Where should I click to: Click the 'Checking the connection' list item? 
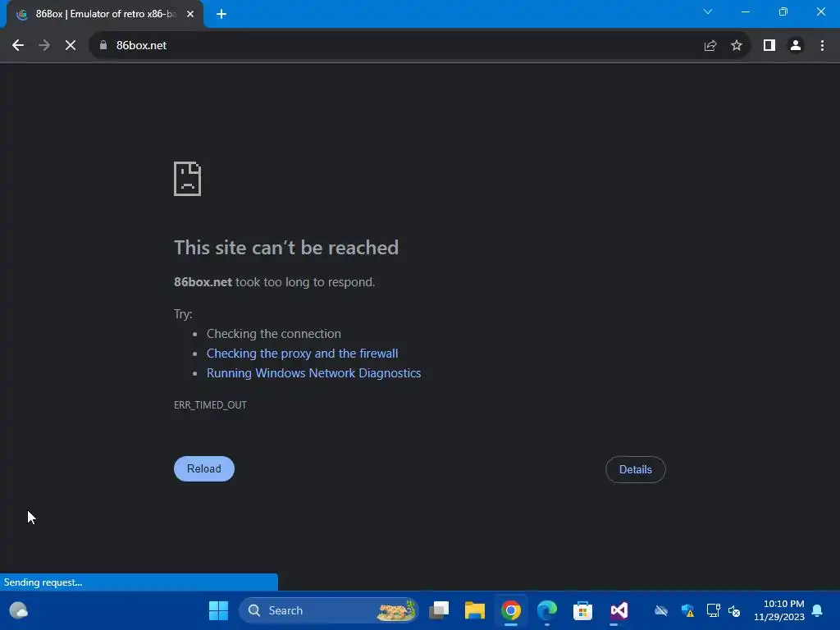(274, 334)
